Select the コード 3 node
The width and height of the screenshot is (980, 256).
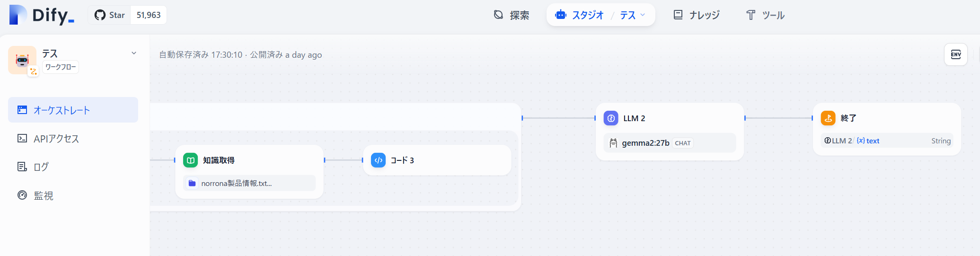click(x=437, y=160)
